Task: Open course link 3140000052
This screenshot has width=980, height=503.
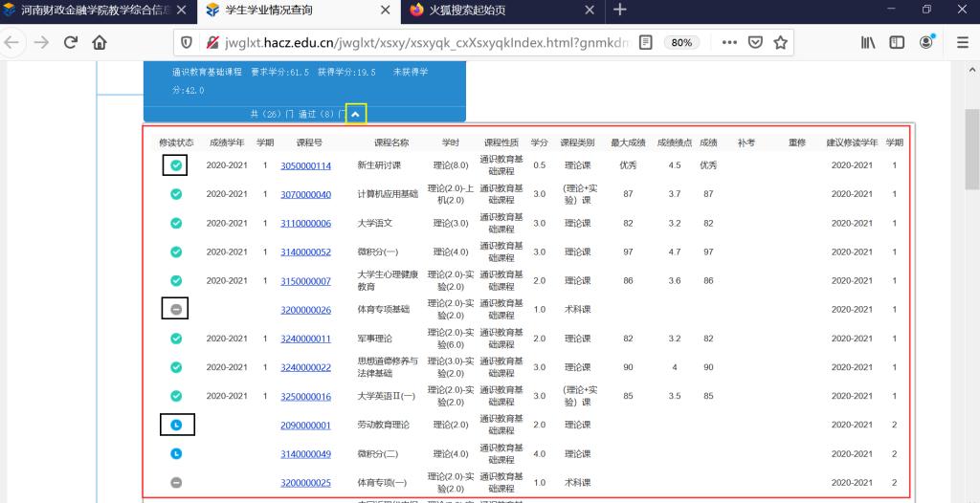Action: tap(305, 251)
